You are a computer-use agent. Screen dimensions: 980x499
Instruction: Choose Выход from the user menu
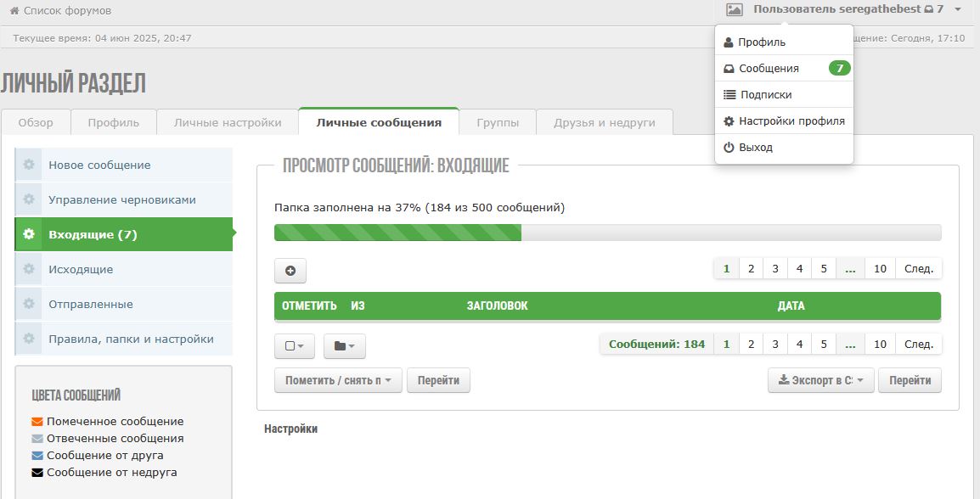(755, 148)
